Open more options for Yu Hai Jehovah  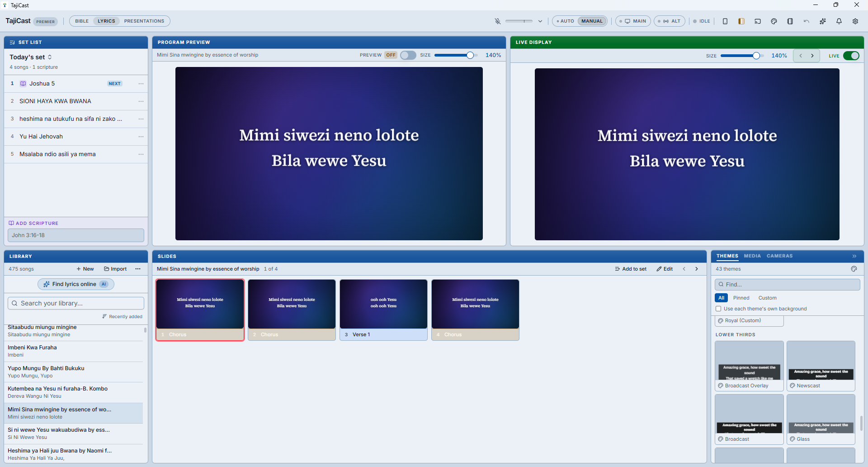coord(141,137)
